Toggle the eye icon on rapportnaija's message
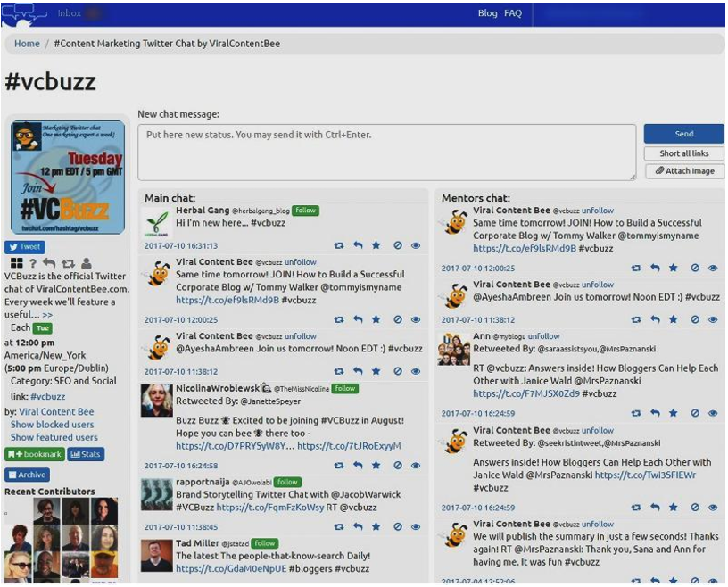Viewport: 728px width, 587px height. [416, 526]
